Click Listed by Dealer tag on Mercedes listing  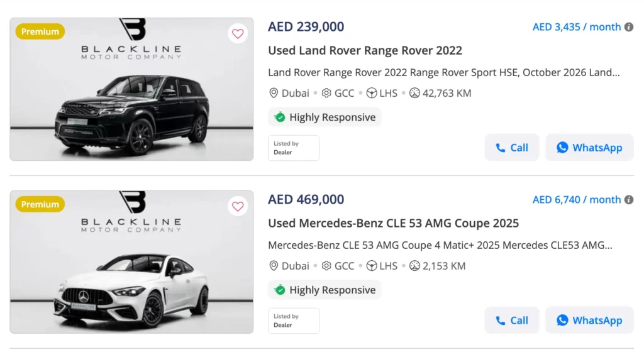pos(294,321)
